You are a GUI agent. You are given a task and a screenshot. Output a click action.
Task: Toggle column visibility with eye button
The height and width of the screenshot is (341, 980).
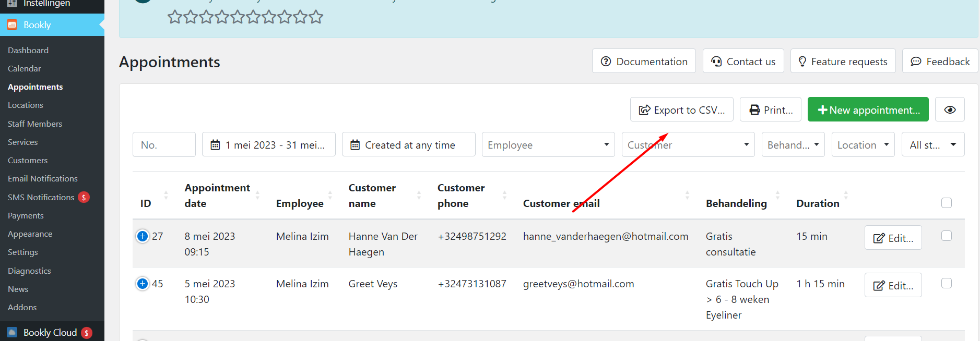pyautogui.click(x=950, y=109)
